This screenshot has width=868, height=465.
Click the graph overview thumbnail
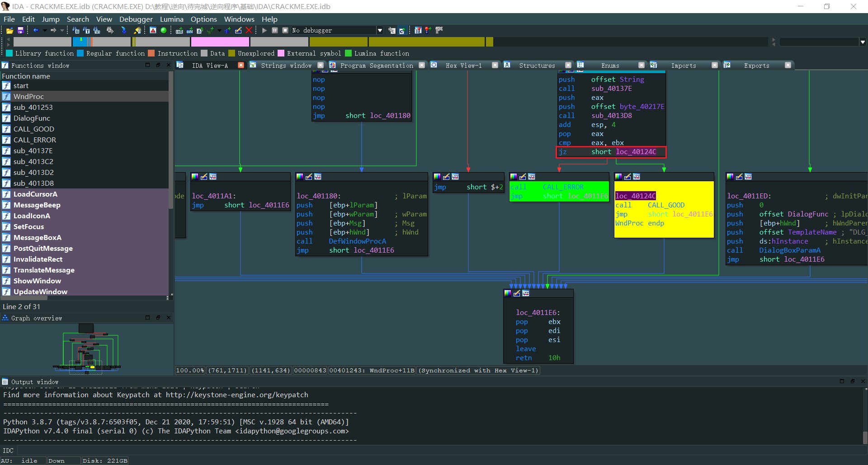87,350
